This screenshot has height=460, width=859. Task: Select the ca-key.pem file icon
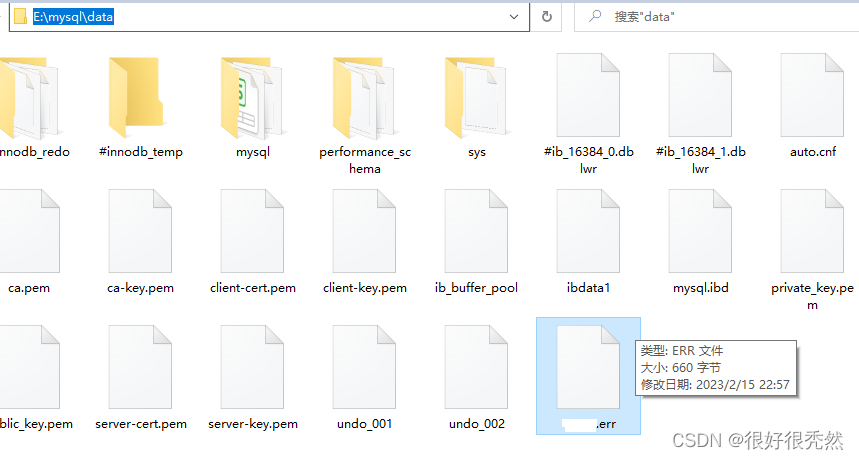coord(140,231)
